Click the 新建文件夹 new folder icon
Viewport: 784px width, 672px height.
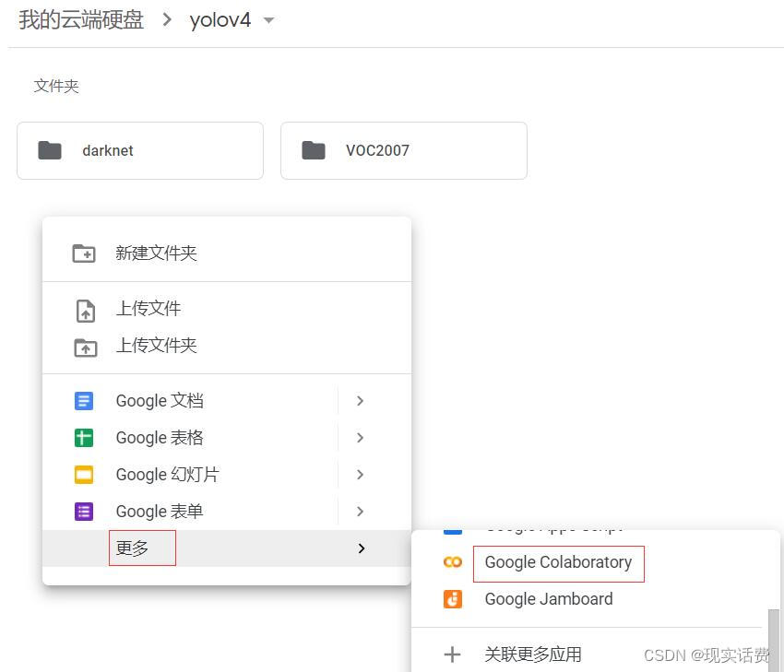(x=84, y=252)
